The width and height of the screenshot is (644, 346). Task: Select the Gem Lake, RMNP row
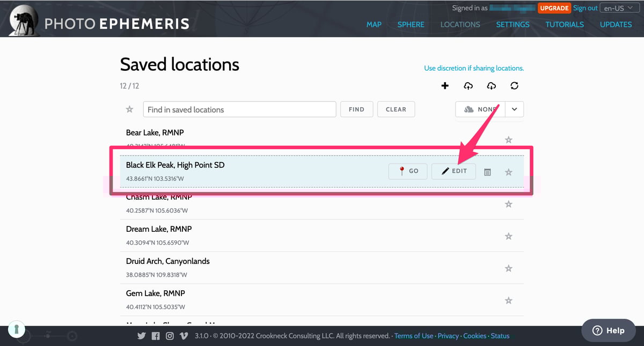[x=322, y=300]
